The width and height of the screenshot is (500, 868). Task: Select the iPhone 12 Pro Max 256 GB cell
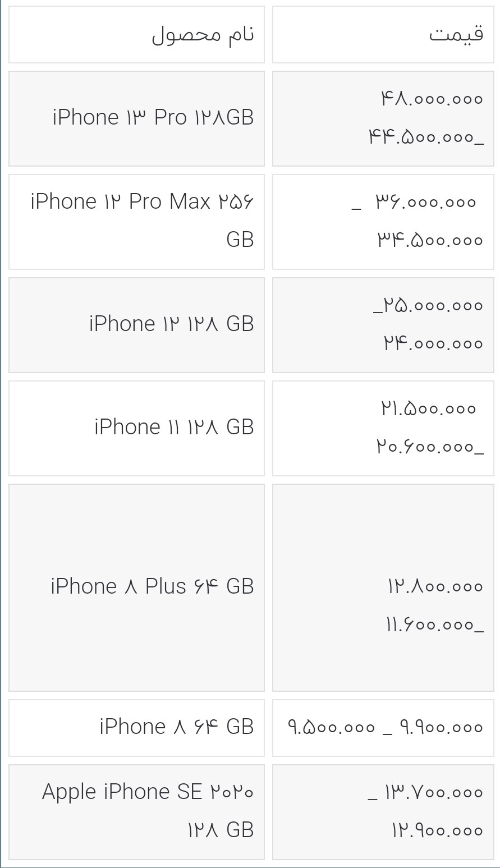(x=136, y=222)
